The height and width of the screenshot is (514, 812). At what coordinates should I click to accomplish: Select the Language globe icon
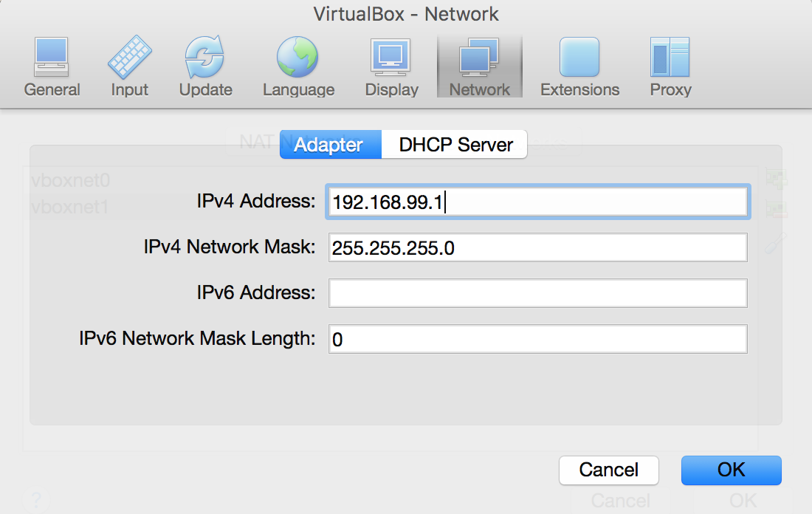point(298,67)
